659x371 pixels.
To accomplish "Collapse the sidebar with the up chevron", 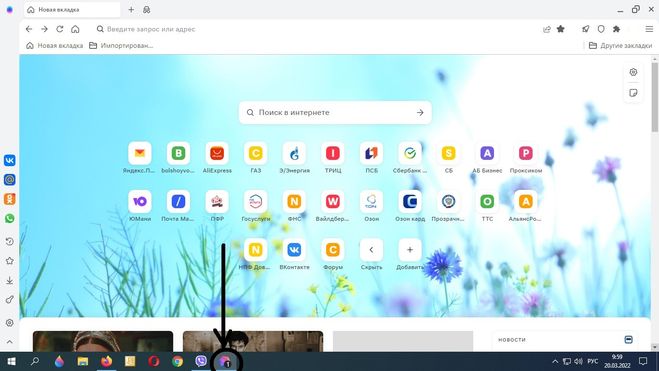I will (x=9, y=342).
